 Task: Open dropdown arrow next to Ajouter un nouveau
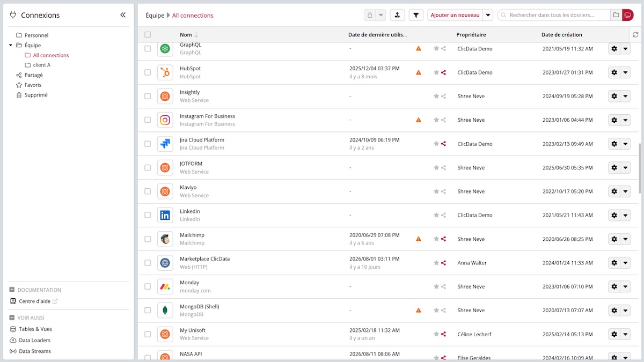pyautogui.click(x=488, y=15)
